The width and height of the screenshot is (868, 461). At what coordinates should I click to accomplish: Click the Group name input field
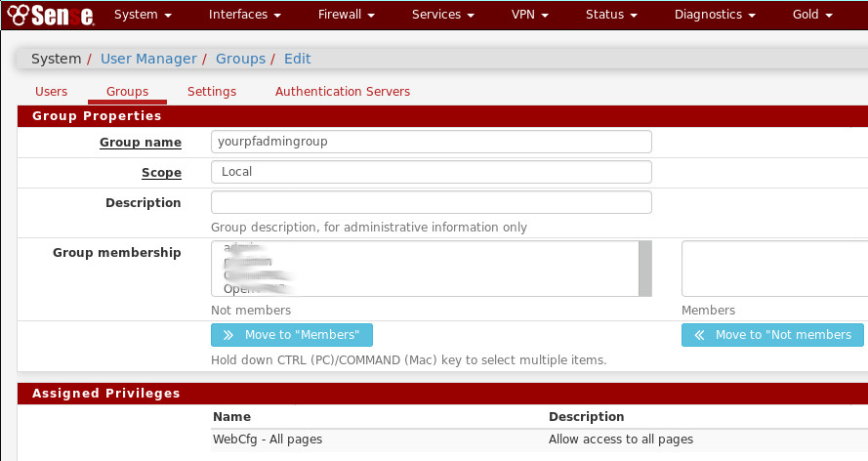click(431, 142)
